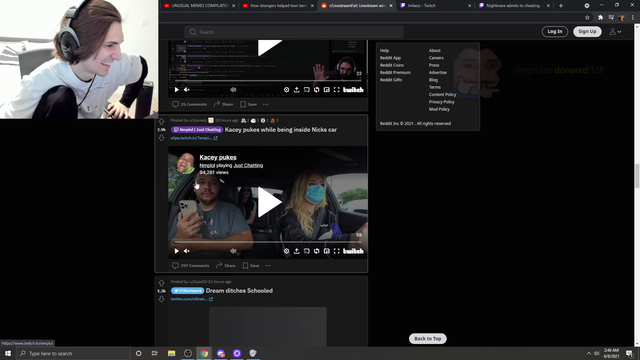The height and width of the screenshot is (360, 640).
Task: Click share upload icon in Kacey pukes player
Action: [297, 251]
